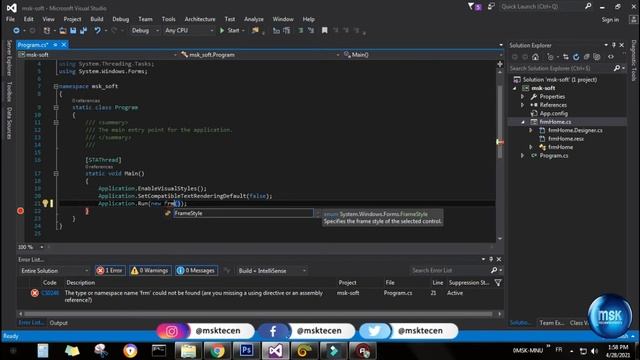Screen dimensions: 640x360
Task: Expand the Properties node in Solution Explorer
Action: [522, 97]
